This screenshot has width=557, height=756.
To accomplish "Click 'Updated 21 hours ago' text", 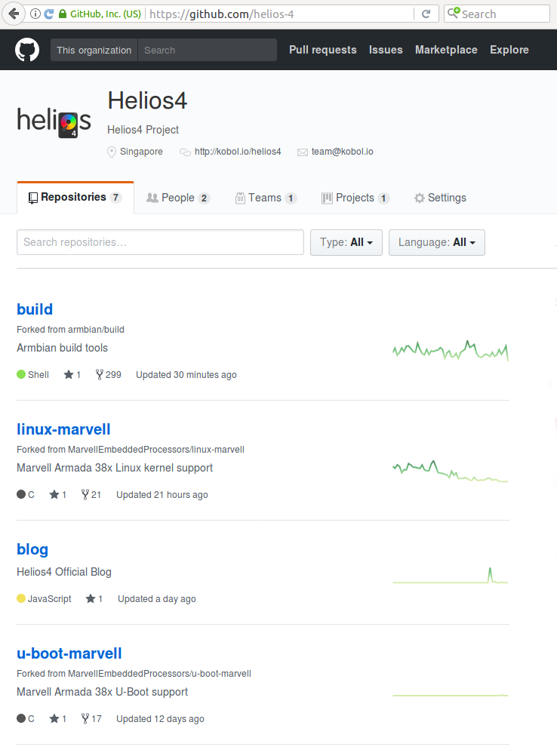I will 162,495.
